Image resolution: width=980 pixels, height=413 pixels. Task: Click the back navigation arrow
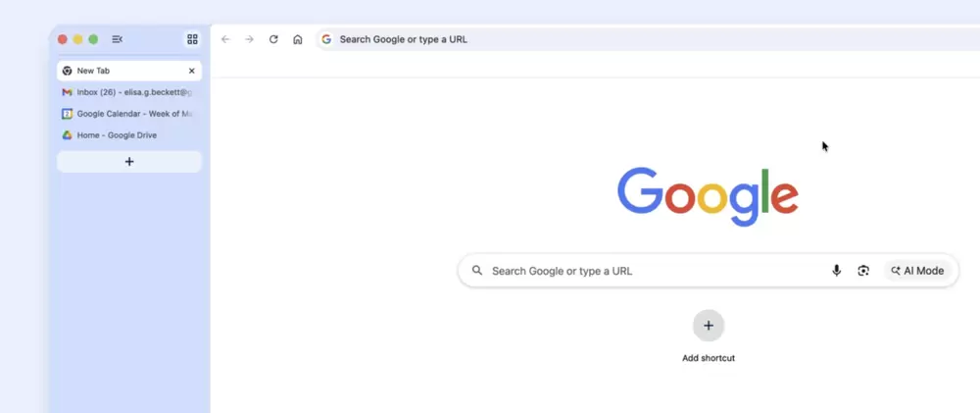click(225, 39)
